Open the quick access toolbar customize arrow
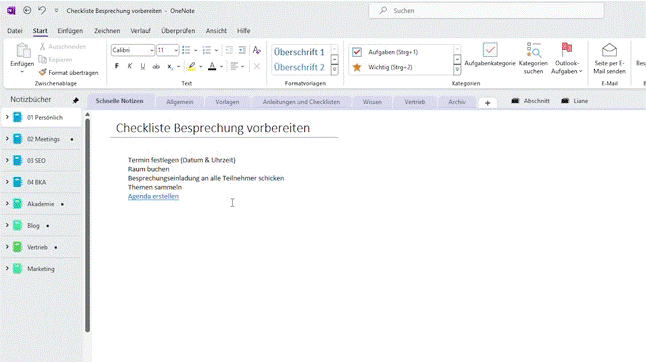 (56, 11)
